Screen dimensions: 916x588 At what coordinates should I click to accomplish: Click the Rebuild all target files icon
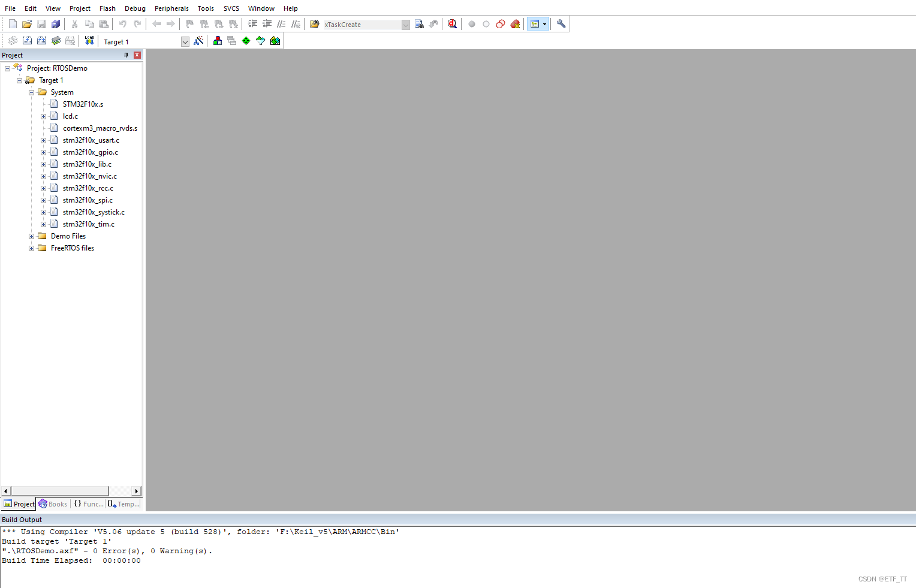pyautogui.click(x=41, y=41)
